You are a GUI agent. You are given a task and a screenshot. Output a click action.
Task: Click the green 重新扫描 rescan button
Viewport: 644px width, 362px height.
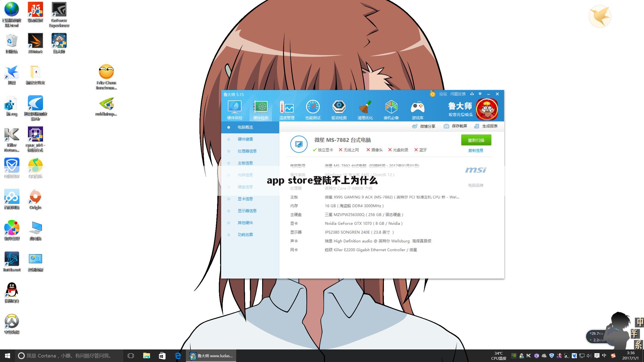pos(476,140)
